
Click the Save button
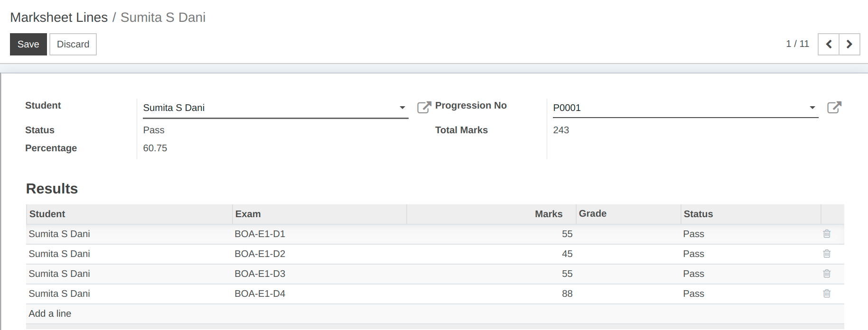[28, 44]
